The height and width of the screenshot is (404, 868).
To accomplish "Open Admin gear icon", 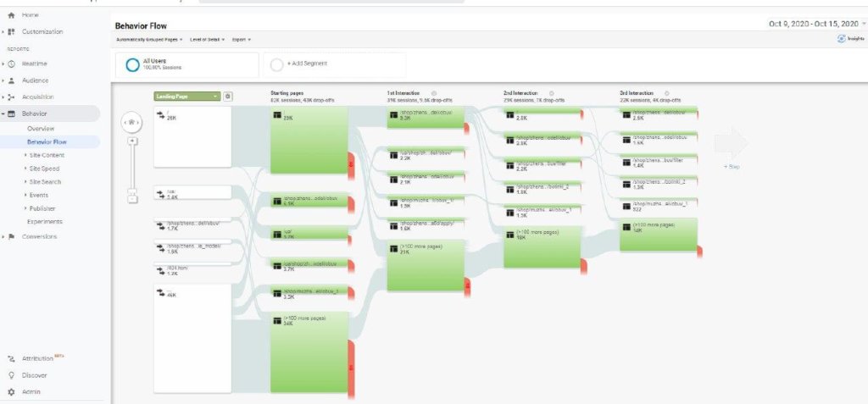I will [11, 391].
